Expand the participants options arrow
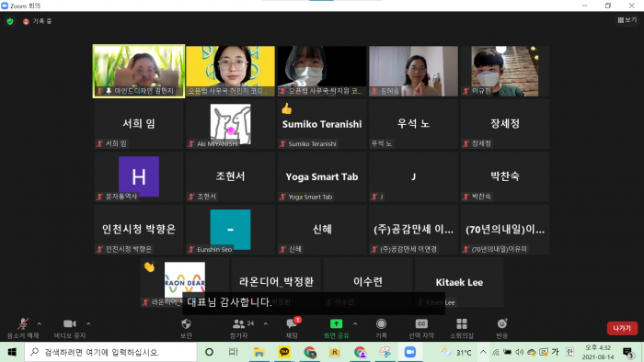This screenshot has height=362, width=644. [265, 324]
